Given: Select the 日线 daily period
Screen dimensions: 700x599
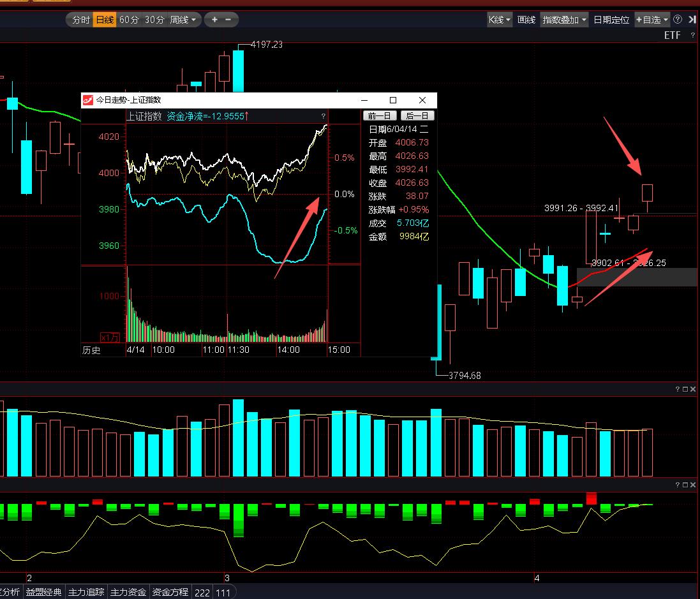Looking at the screenshot, I should point(104,20).
